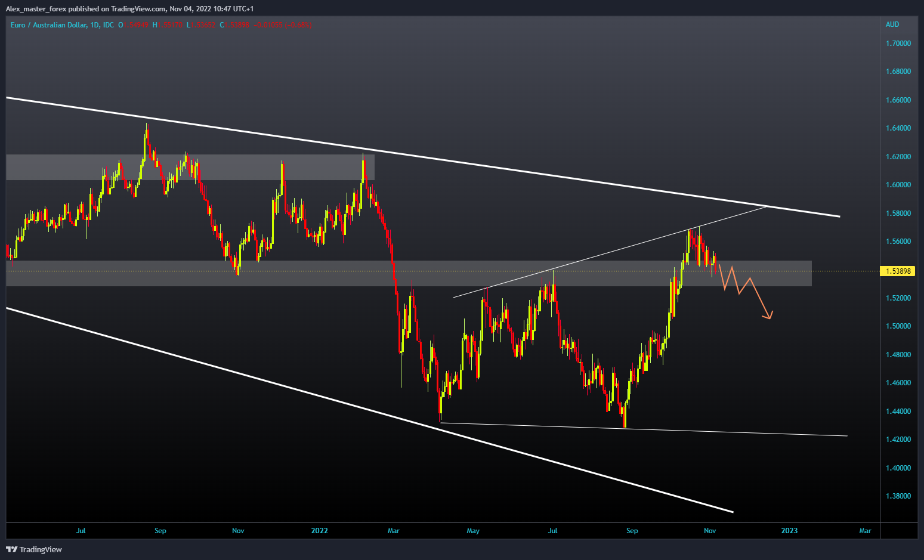
Task: Click the open value O1.54949 in legend
Action: [132, 25]
